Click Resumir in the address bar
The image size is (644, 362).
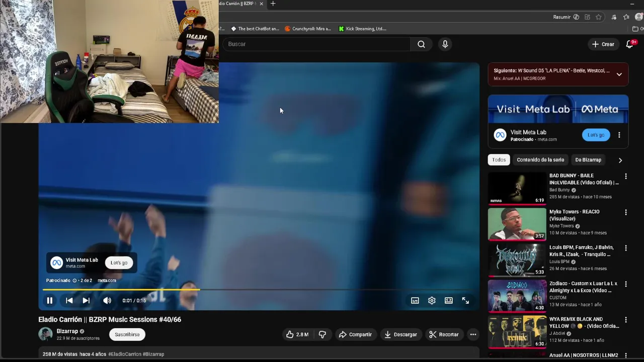pyautogui.click(x=561, y=17)
